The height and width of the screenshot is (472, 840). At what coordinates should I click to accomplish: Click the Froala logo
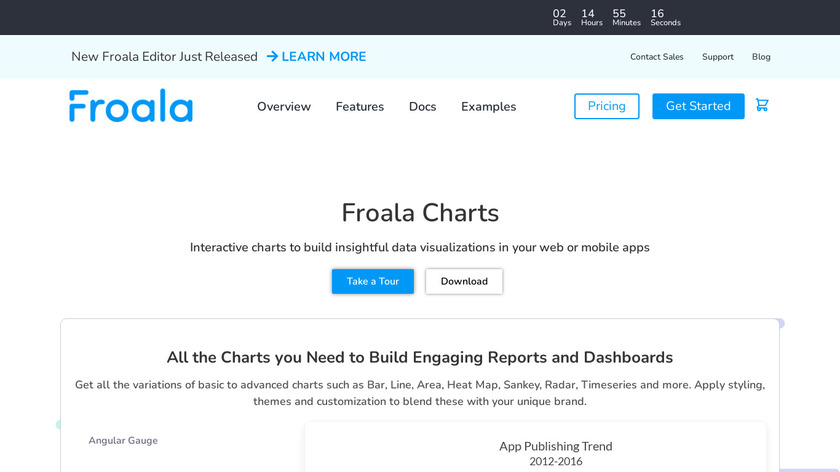tap(131, 106)
